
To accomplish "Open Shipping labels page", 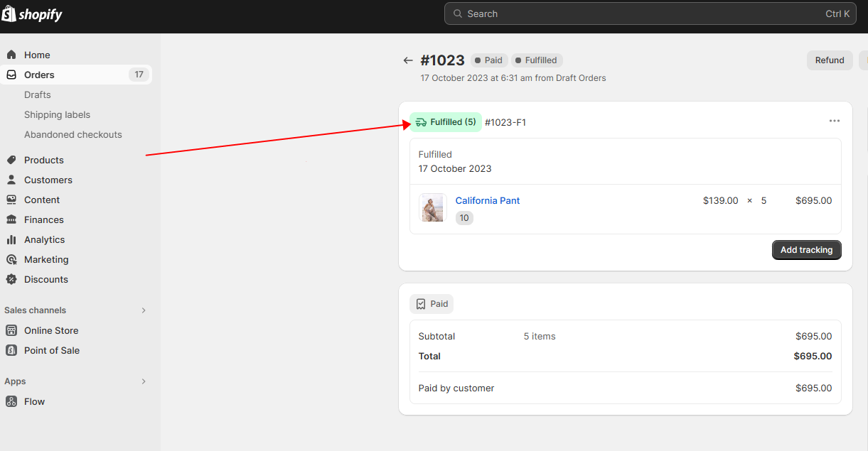I will click(57, 114).
